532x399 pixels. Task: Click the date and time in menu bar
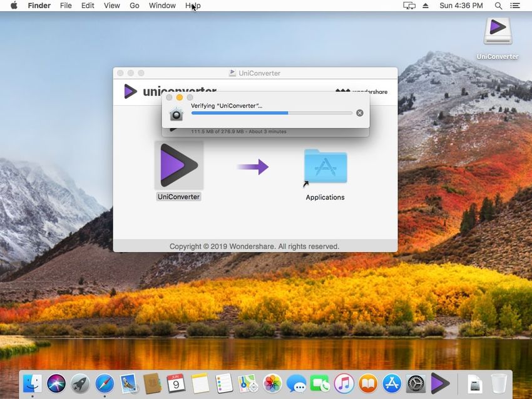[x=461, y=6]
